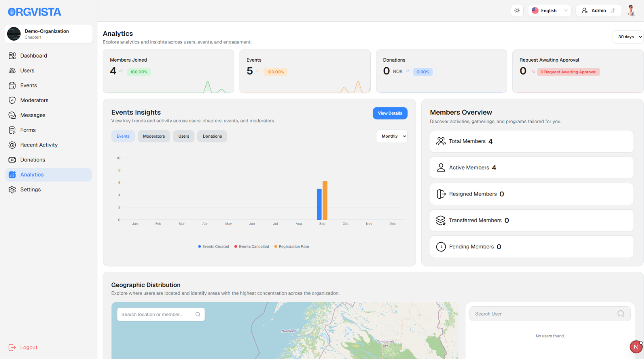Click the Active Members card
The width and height of the screenshot is (644, 359).
click(532, 167)
